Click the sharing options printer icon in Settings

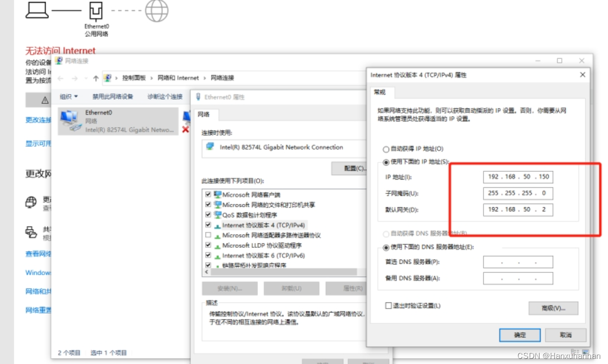[x=31, y=231]
